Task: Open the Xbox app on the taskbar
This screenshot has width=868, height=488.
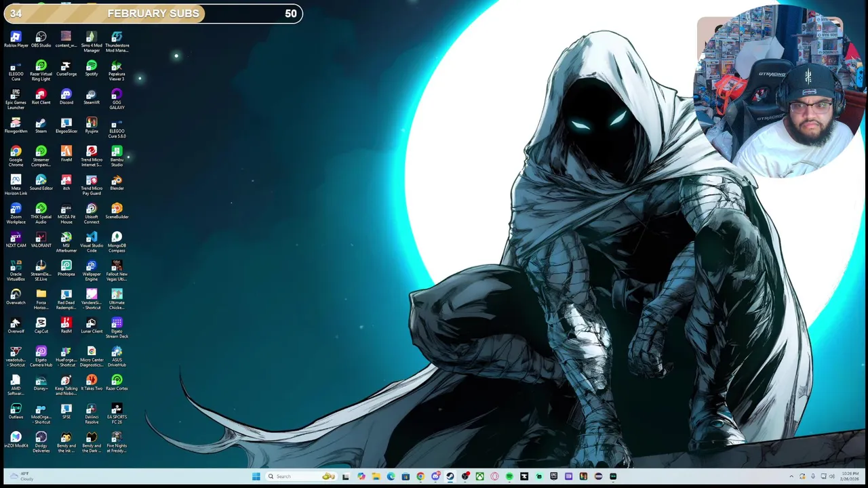Action: pos(479,476)
